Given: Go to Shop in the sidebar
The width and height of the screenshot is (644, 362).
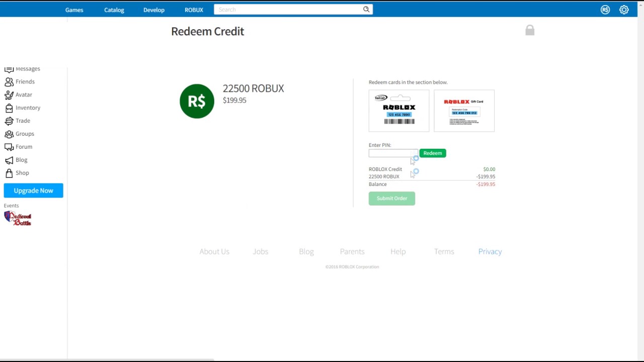Looking at the screenshot, I should tap(22, 173).
